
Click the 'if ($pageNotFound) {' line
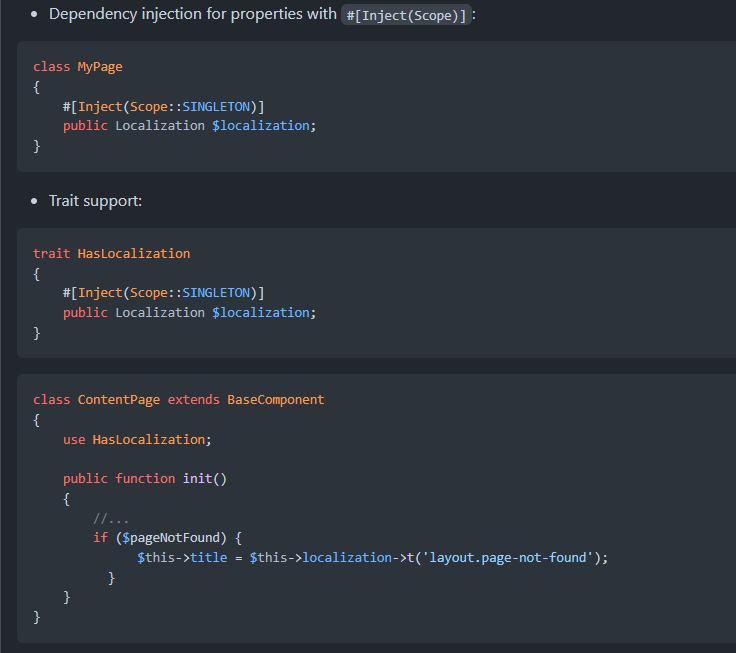(167, 538)
